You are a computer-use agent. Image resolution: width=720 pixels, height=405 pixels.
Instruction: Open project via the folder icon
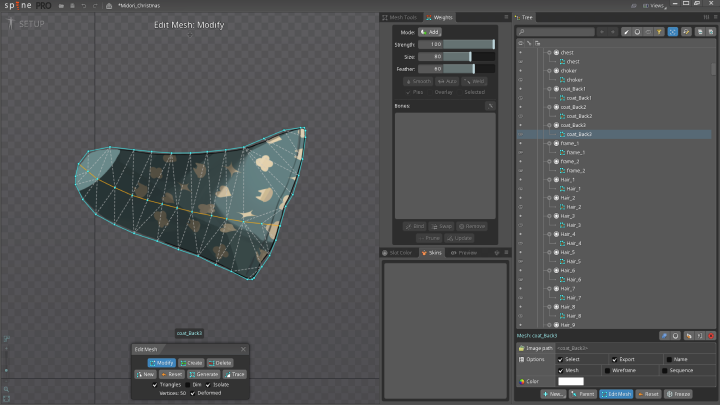61,6
